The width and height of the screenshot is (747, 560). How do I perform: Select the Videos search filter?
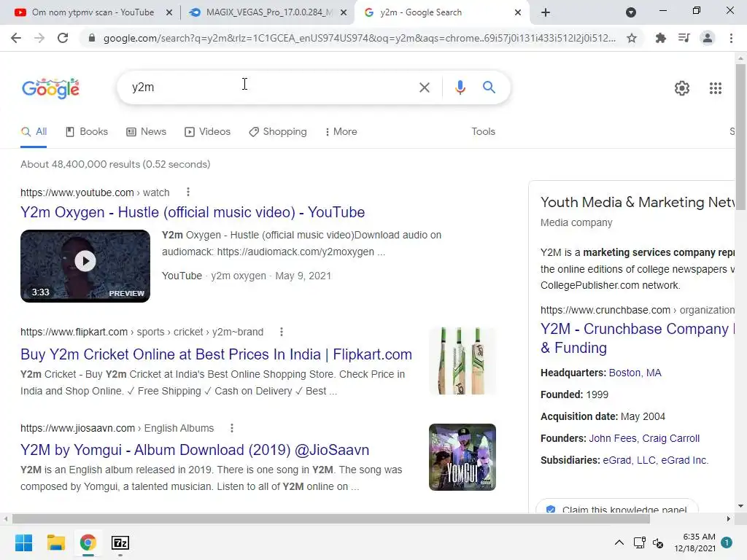pyautogui.click(x=207, y=132)
